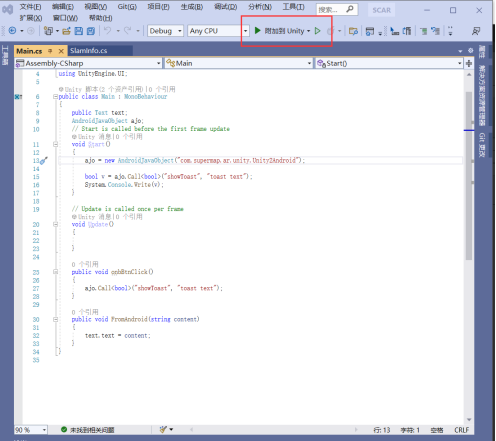Viewport: 496px width, 441px height.
Task: Open the 帮助(H) menu
Action: 100,18
